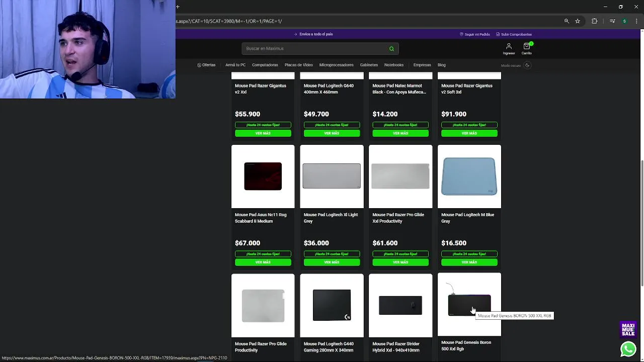Open Mouse Pad Razer Gigantus v2 Xxl title
Image resolution: width=644 pixels, height=362 pixels.
pyautogui.click(x=261, y=89)
